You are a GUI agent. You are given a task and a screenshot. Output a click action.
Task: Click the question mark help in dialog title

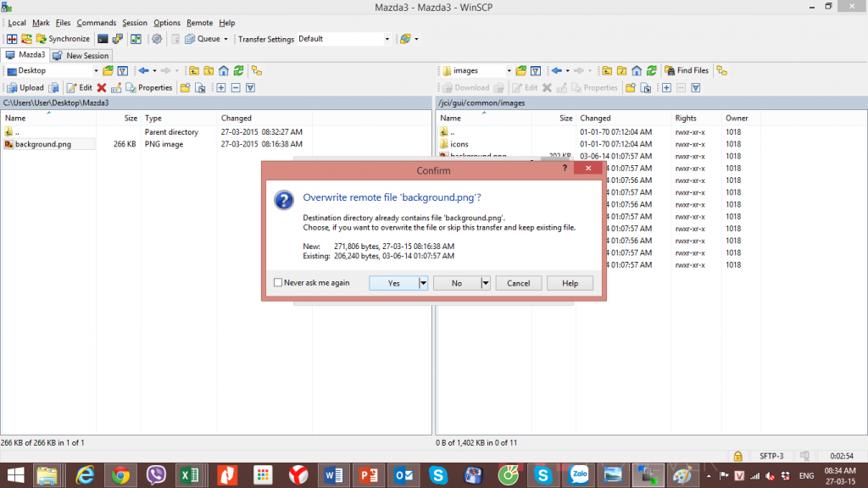pyautogui.click(x=565, y=169)
